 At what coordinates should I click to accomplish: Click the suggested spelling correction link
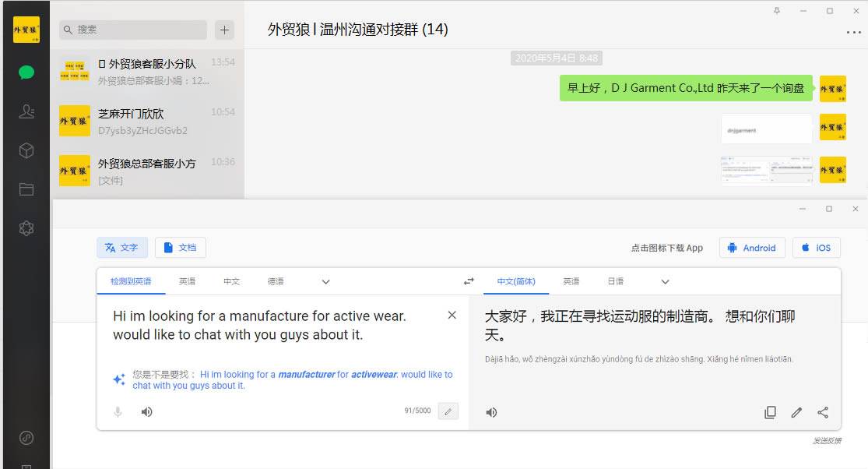(292, 379)
